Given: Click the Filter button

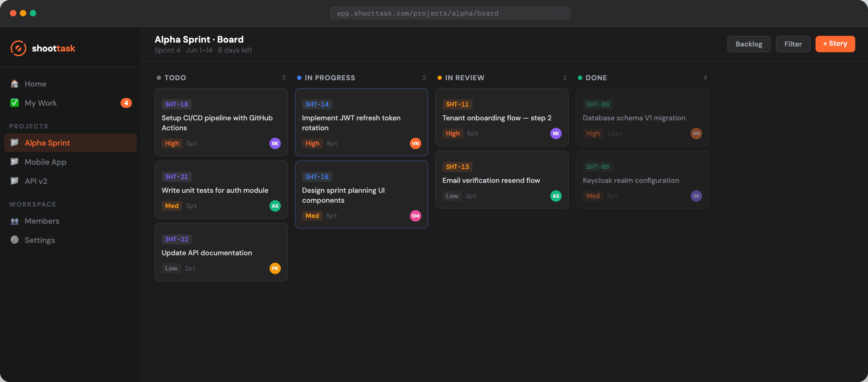Looking at the screenshot, I should pos(792,44).
